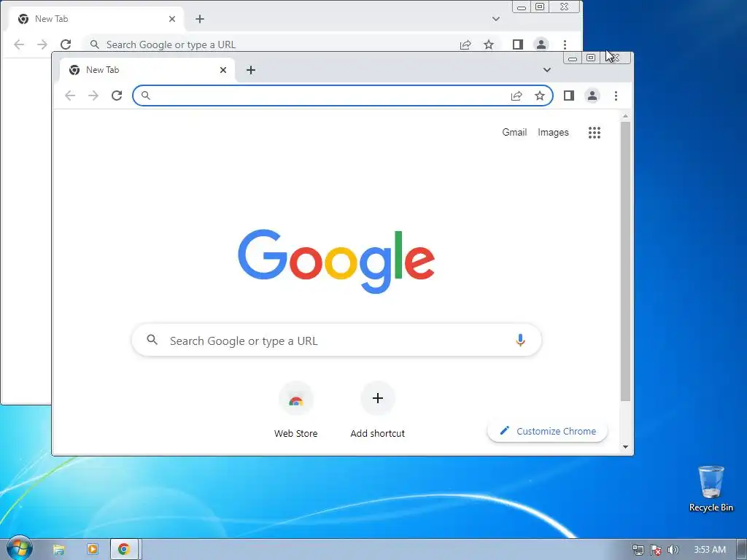
Task: Open profile avatar in front Chrome window
Action: 592,96
